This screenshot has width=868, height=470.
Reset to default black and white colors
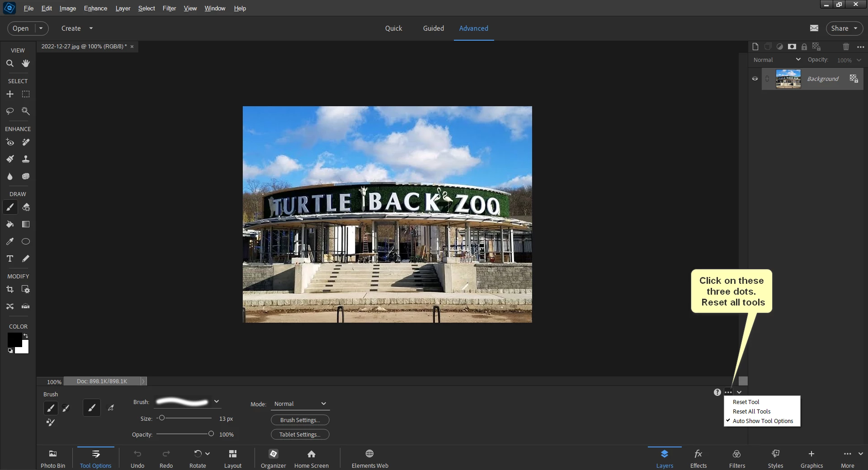click(x=10, y=351)
